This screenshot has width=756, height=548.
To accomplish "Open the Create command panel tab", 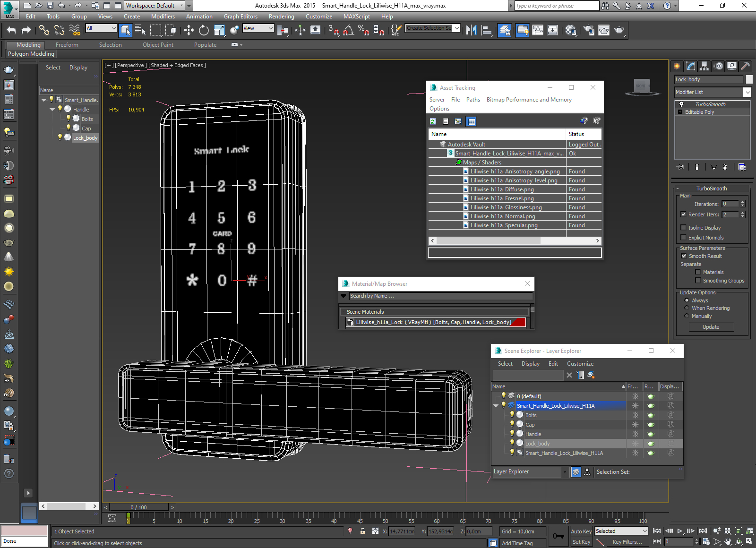I will coord(677,66).
